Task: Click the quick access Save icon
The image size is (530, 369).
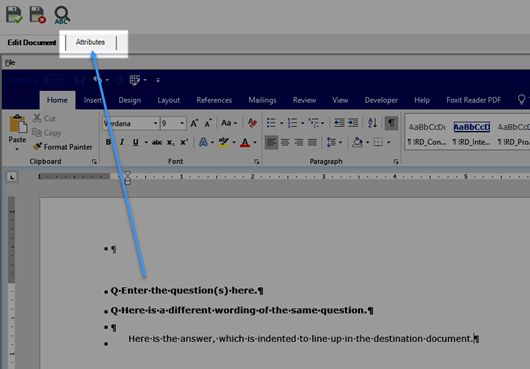Action: pyautogui.click(x=80, y=80)
